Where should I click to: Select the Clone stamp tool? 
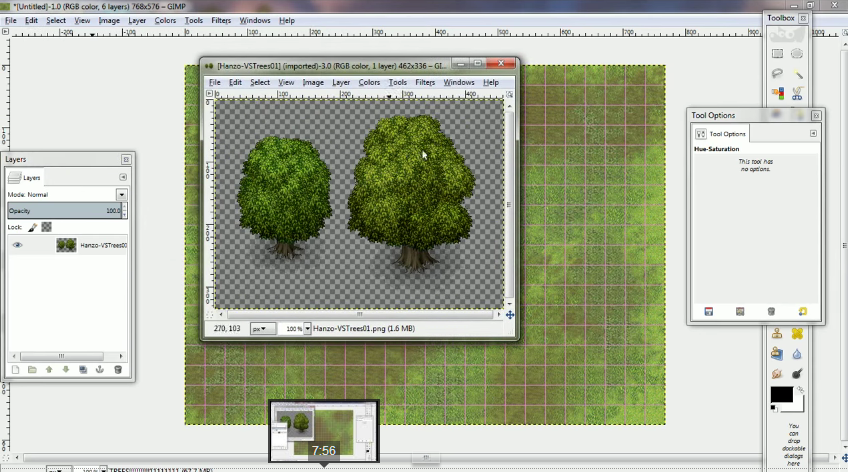pos(777,334)
